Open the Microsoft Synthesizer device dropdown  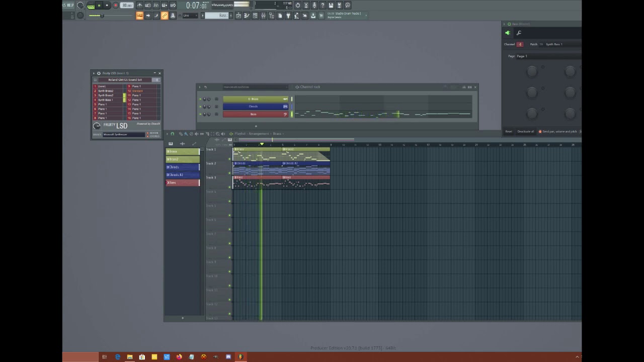[x=124, y=134]
